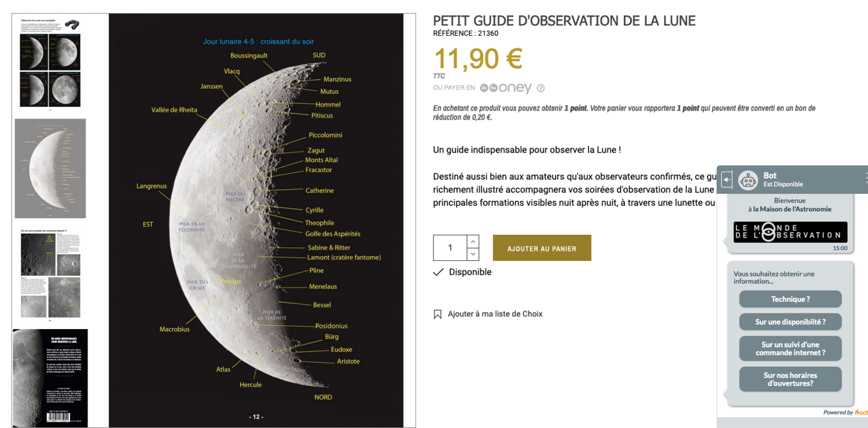
Task: Increase quantity with the up stepper arrow
Action: click(x=473, y=241)
